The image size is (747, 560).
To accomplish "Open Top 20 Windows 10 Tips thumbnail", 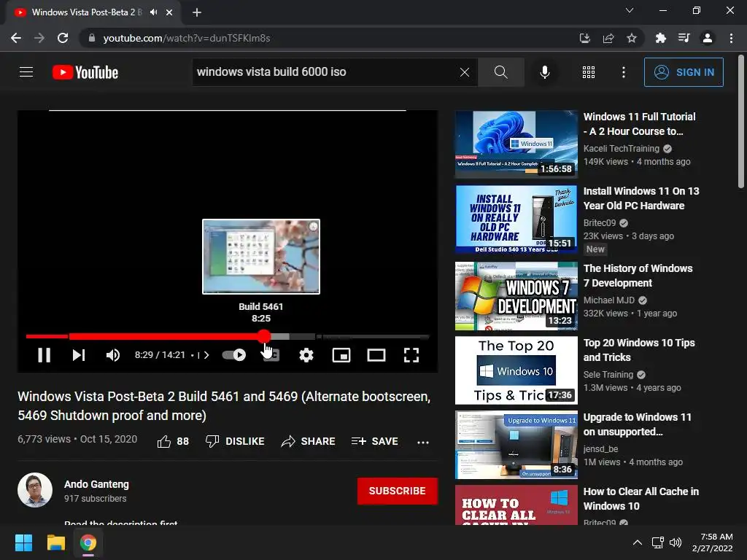I will pos(516,370).
